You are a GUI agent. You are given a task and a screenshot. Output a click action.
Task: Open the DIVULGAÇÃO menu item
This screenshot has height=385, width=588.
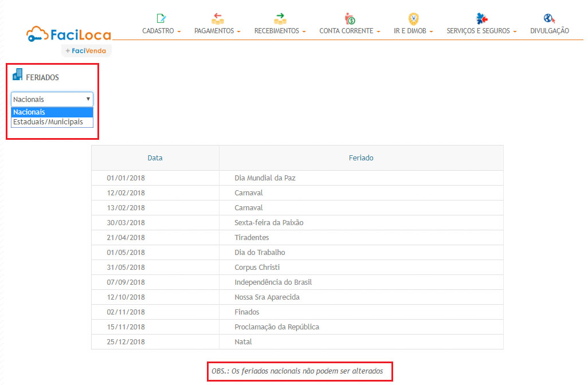coord(550,31)
